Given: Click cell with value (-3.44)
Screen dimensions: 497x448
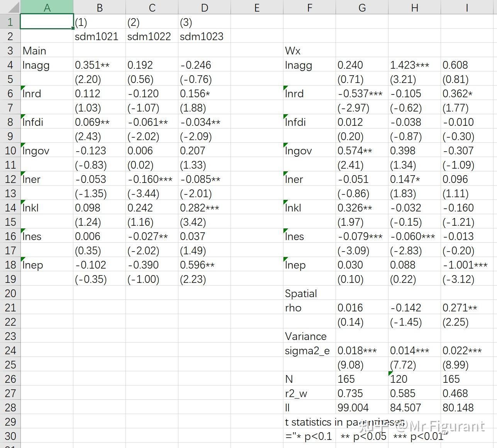Looking at the screenshot, I should (x=152, y=193).
